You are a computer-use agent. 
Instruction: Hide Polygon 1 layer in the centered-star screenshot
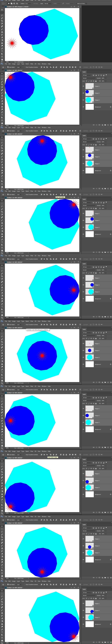click(83, 343)
